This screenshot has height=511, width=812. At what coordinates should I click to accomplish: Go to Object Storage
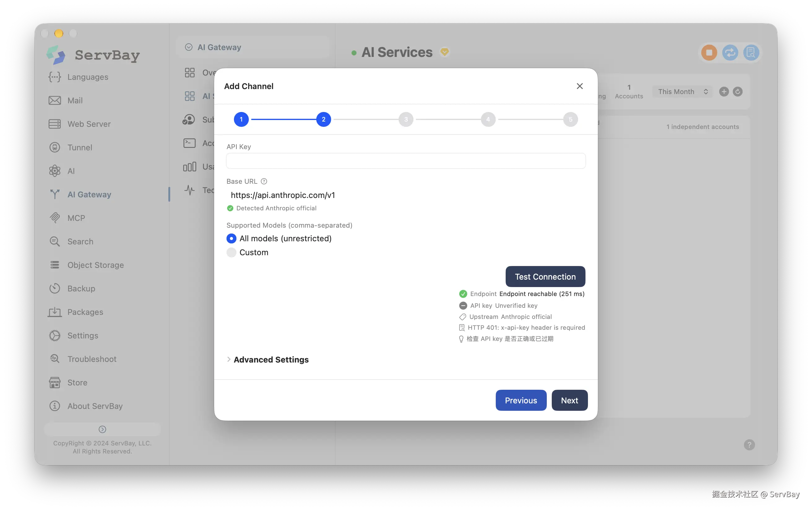(86, 265)
